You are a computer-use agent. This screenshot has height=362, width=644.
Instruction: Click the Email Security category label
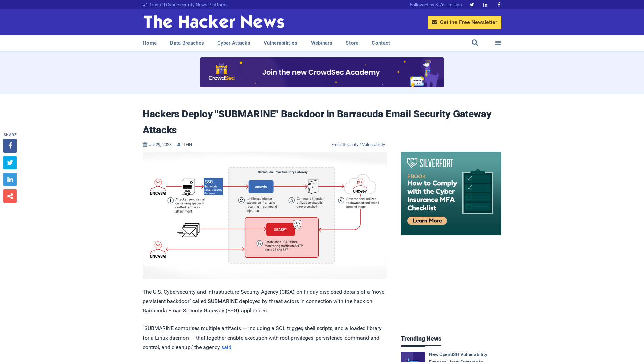344,144
